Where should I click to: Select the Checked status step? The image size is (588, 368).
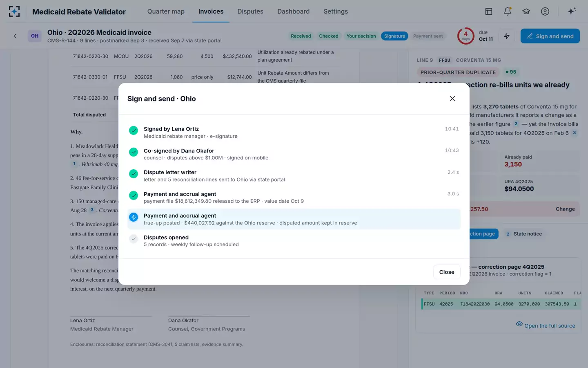[x=329, y=36]
